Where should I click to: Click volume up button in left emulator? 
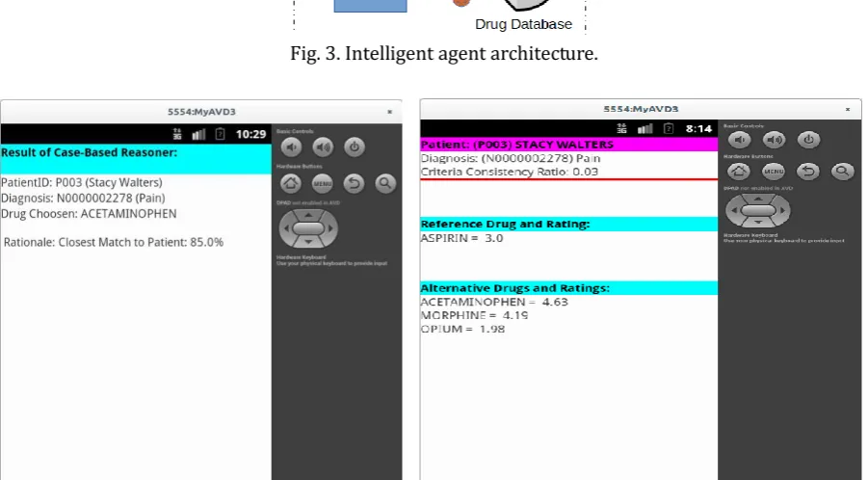tap(323, 147)
